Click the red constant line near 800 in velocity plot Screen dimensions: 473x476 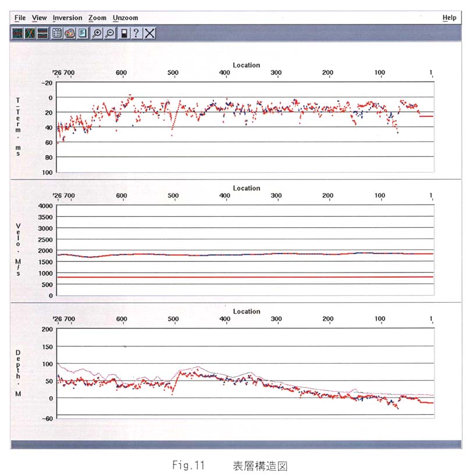pyautogui.click(x=246, y=277)
